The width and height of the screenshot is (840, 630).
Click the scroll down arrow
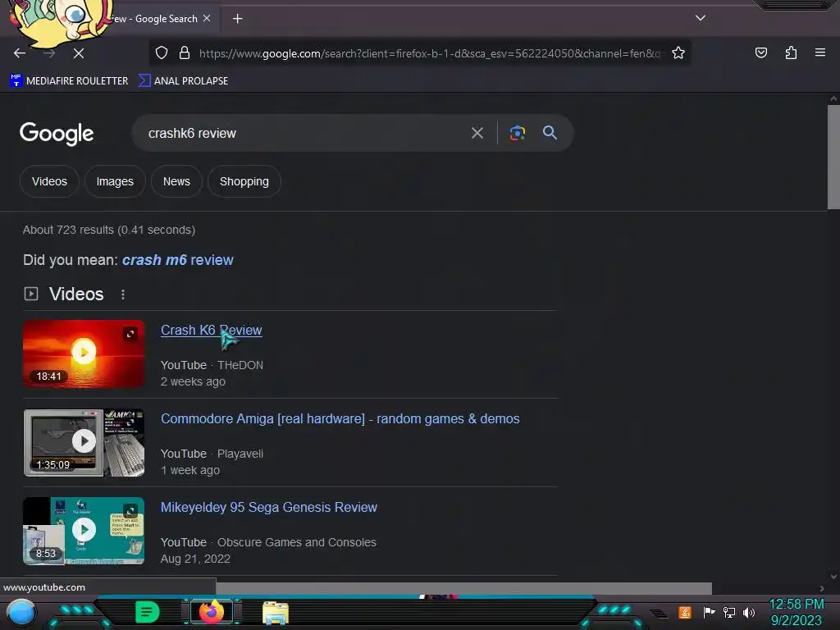point(833,577)
